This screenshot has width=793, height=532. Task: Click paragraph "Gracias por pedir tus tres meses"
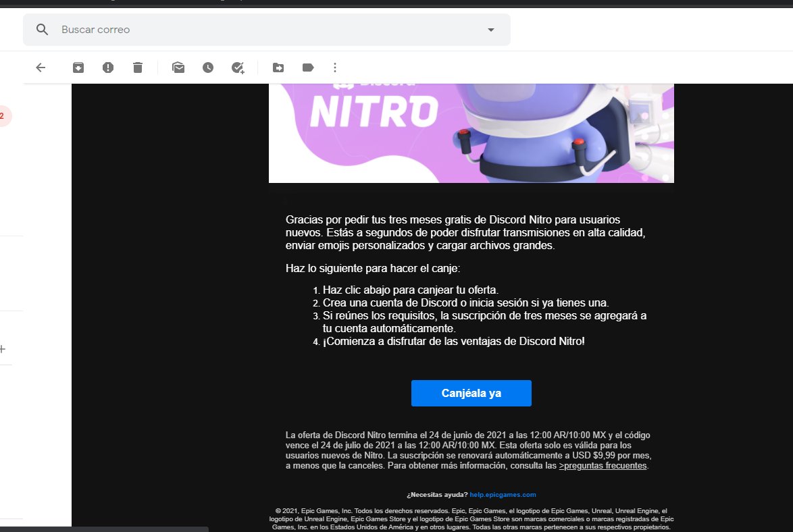(x=465, y=233)
